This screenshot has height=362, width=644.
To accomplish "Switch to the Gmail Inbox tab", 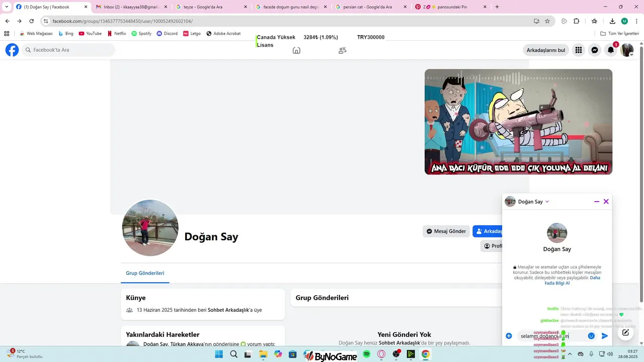I will click(x=132, y=7).
